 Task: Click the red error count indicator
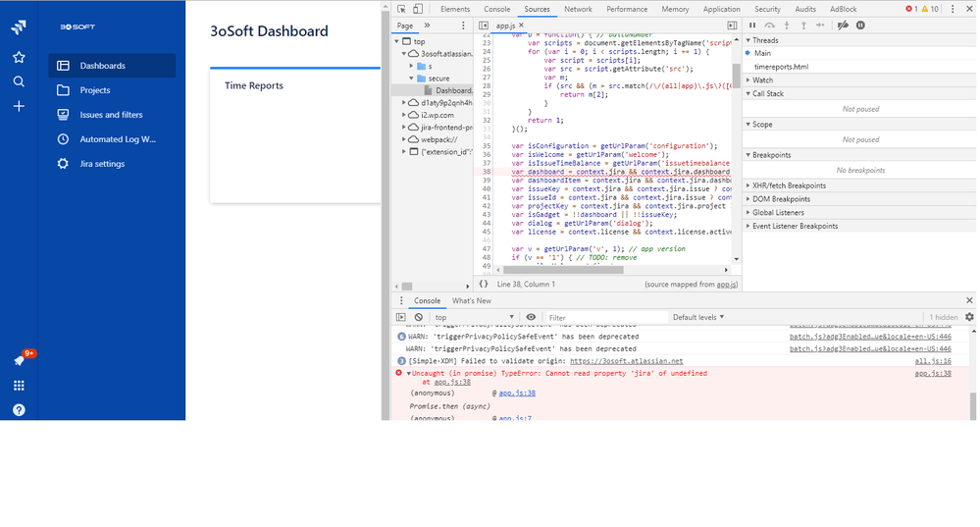click(911, 9)
